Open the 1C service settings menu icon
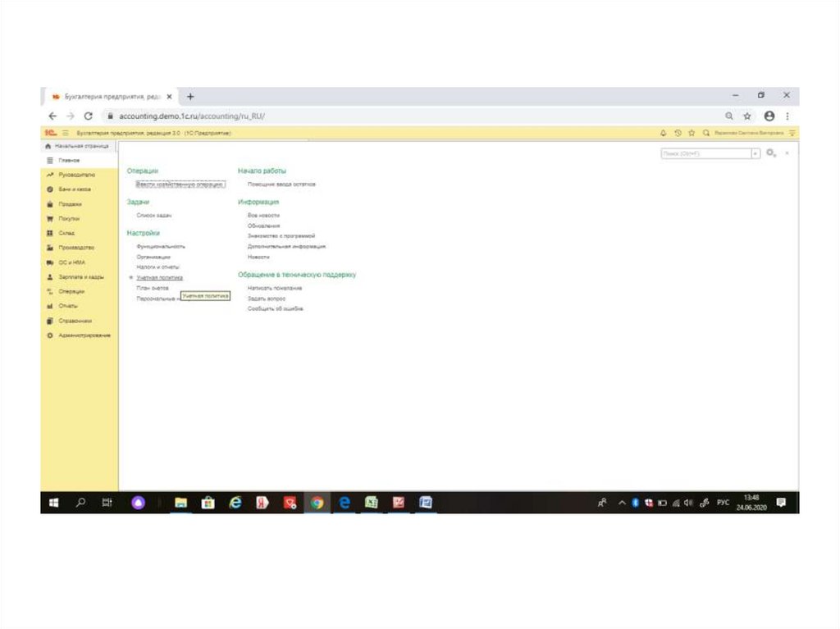 (792, 133)
